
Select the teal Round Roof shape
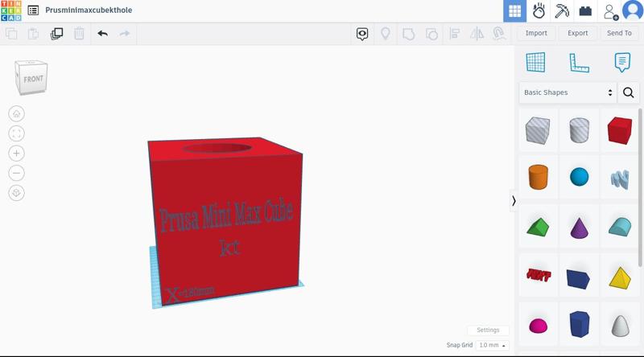point(619,227)
